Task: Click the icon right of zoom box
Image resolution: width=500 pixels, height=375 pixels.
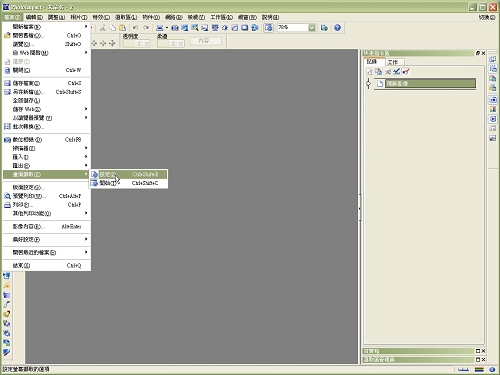Action: 324,28
